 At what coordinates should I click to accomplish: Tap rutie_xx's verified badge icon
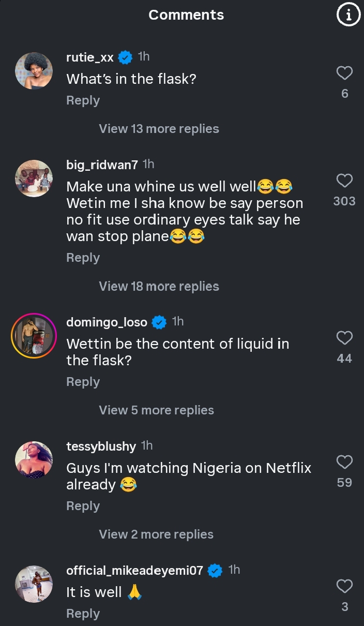tap(125, 57)
